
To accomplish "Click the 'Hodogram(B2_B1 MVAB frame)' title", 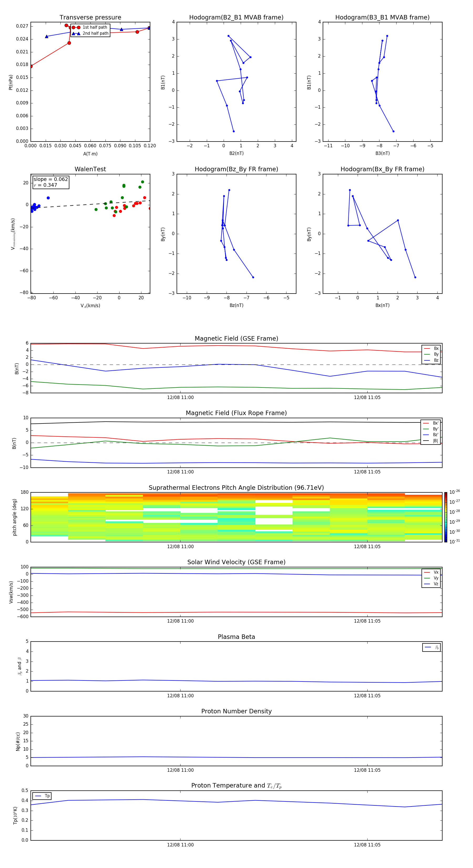I will 236,18.
